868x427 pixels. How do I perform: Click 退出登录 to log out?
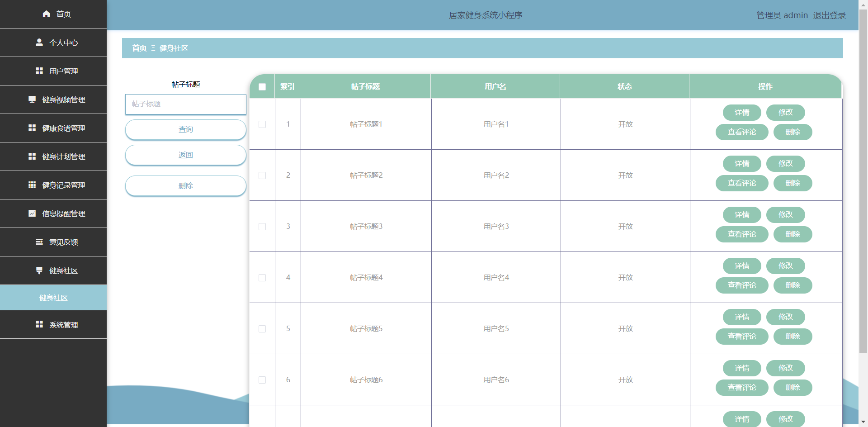[830, 15]
